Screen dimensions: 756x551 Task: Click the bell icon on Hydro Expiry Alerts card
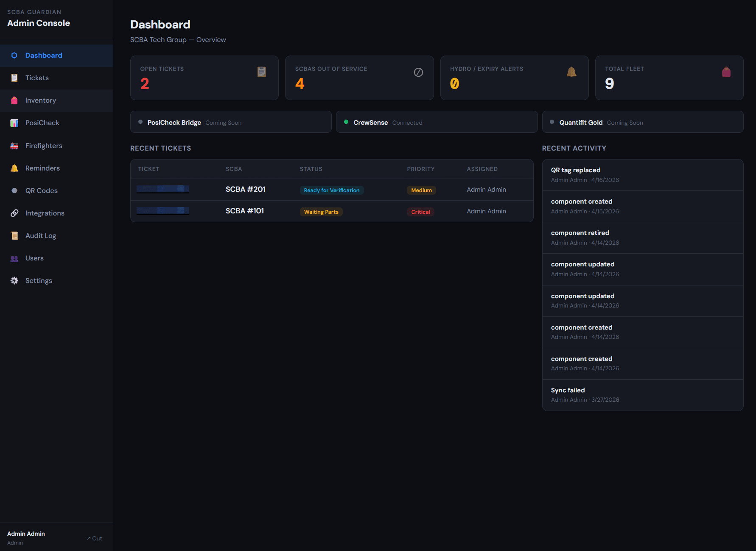(x=571, y=72)
